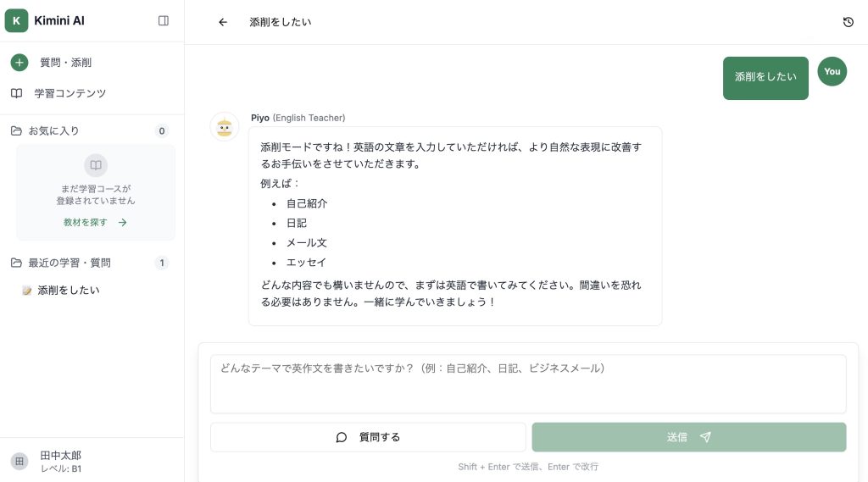Select 質問・添削 in sidebar
The width and height of the screenshot is (868, 482).
coord(65,63)
